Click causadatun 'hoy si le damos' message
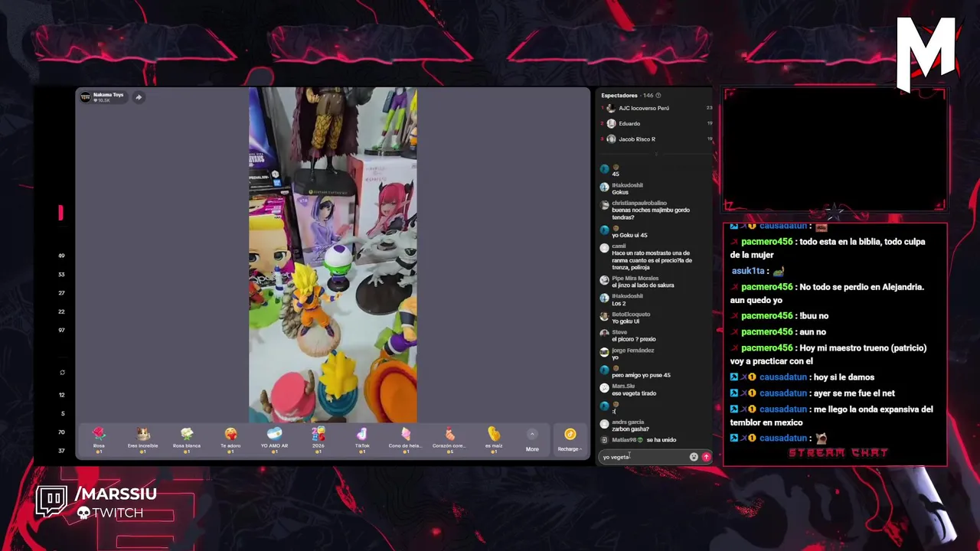This screenshot has height=551, width=980. pyautogui.click(x=803, y=377)
